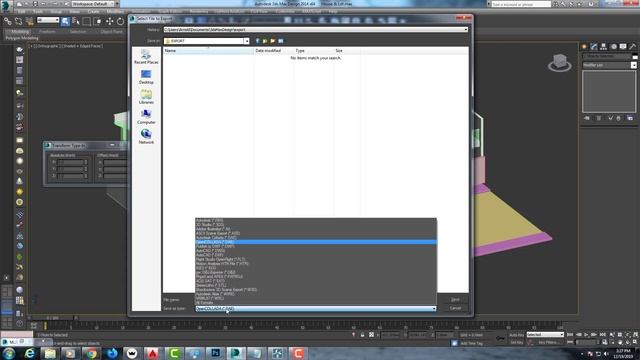This screenshot has width=640, height=360.
Task: Choose All Formats from the type list
Action: [316, 302]
